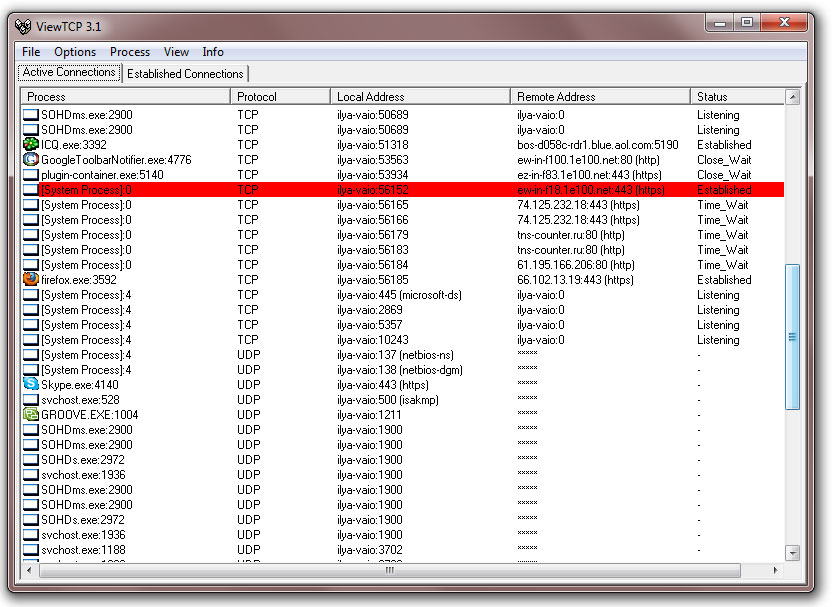832x607 pixels.
Task: Click the vertical scrollbar up arrow
Action: (793, 97)
